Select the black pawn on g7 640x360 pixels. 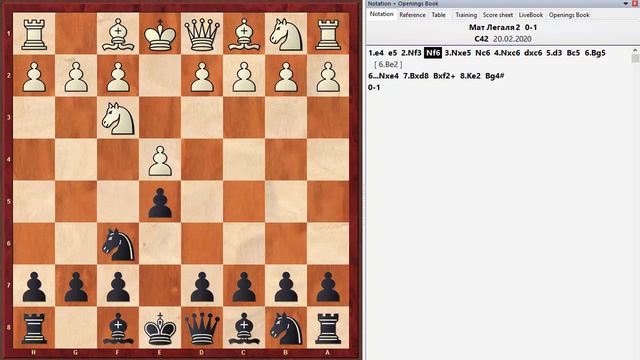tap(76, 287)
